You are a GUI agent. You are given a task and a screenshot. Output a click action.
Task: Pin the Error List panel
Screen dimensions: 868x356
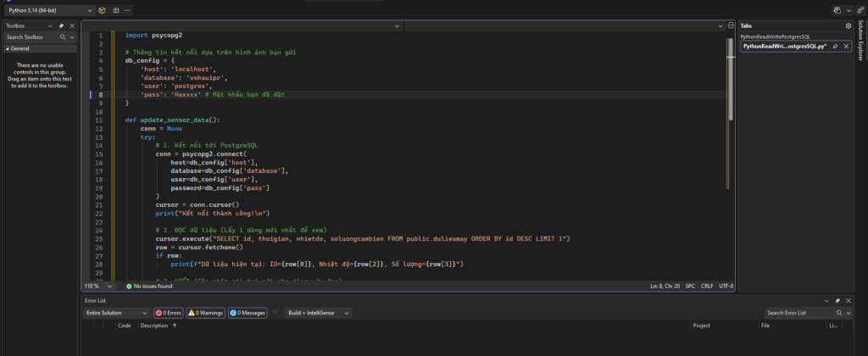837,301
